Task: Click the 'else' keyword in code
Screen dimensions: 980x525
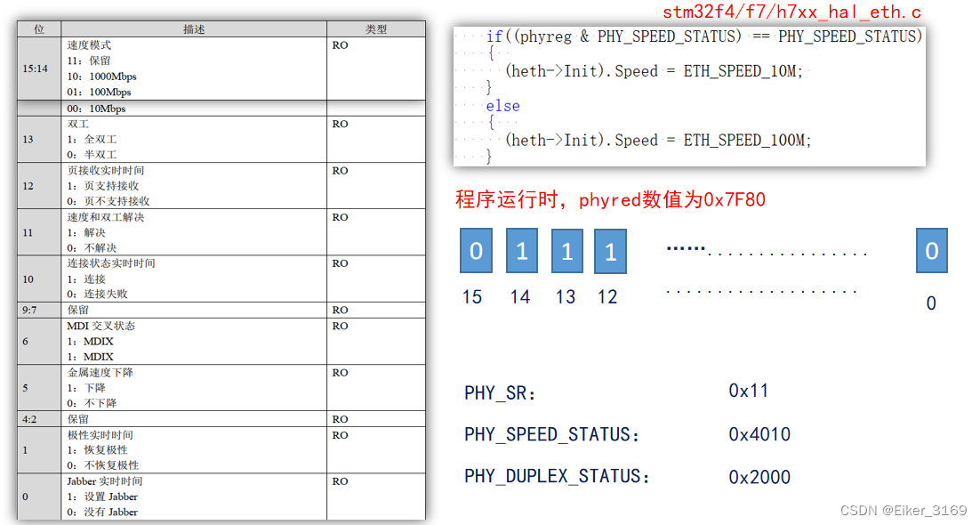Action: tap(502, 106)
